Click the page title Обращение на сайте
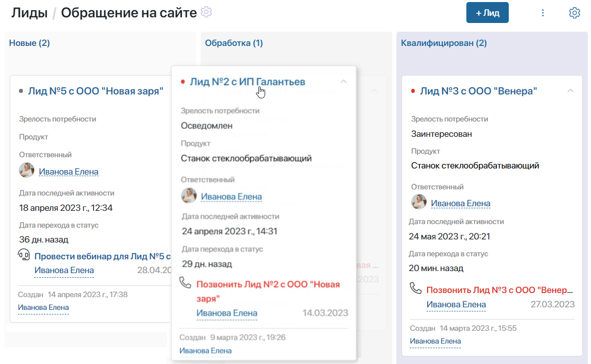This screenshot has height=364, width=591. (x=129, y=13)
